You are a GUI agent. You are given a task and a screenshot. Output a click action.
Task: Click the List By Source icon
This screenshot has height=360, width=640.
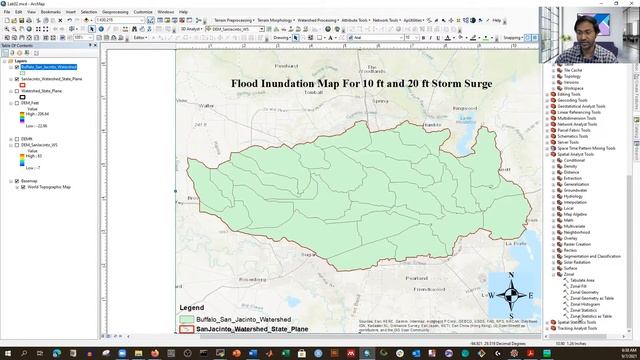click(x=12, y=53)
